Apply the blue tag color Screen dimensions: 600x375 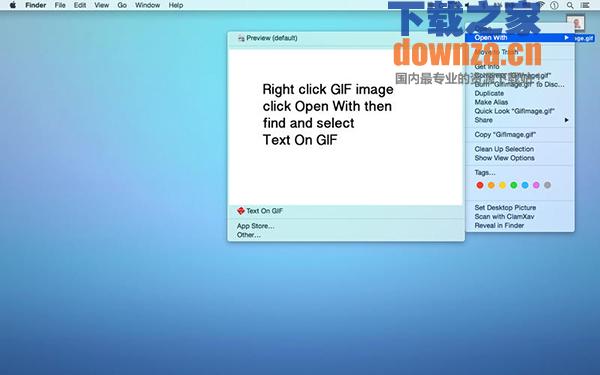coord(525,185)
